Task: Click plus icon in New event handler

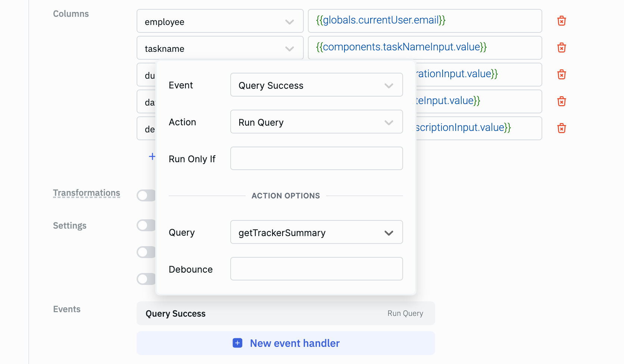Action: pyautogui.click(x=237, y=343)
